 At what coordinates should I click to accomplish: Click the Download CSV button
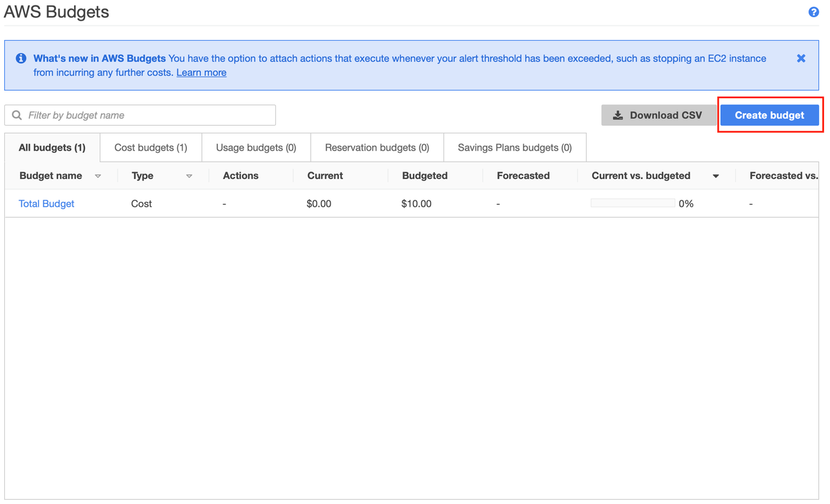pos(658,115)
